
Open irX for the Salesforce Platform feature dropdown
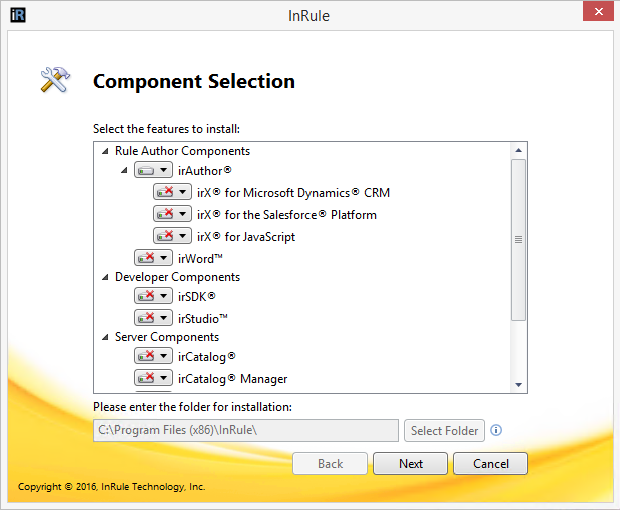pyautogui.click(x=172, y=214)
